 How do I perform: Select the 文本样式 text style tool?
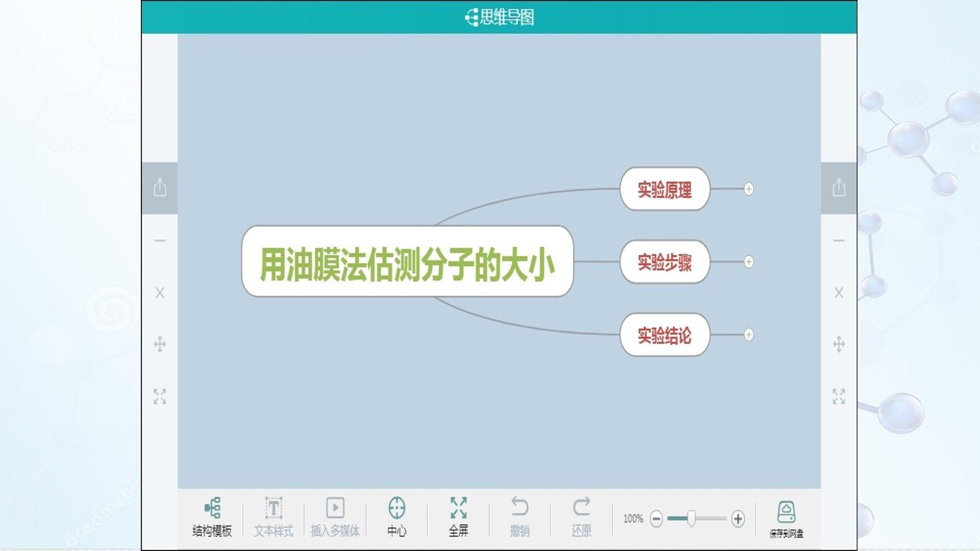(x=274, y=517)
